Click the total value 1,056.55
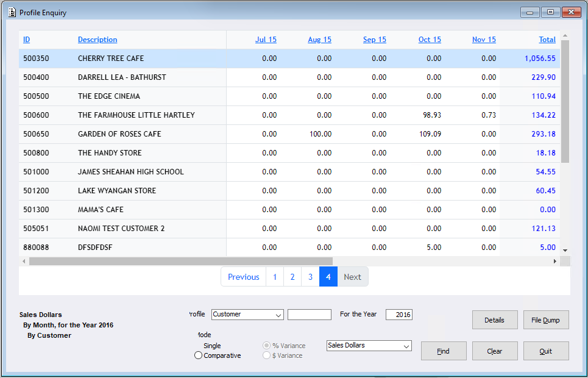The width and height of the screenshot is (588, 378). (540, 59)
